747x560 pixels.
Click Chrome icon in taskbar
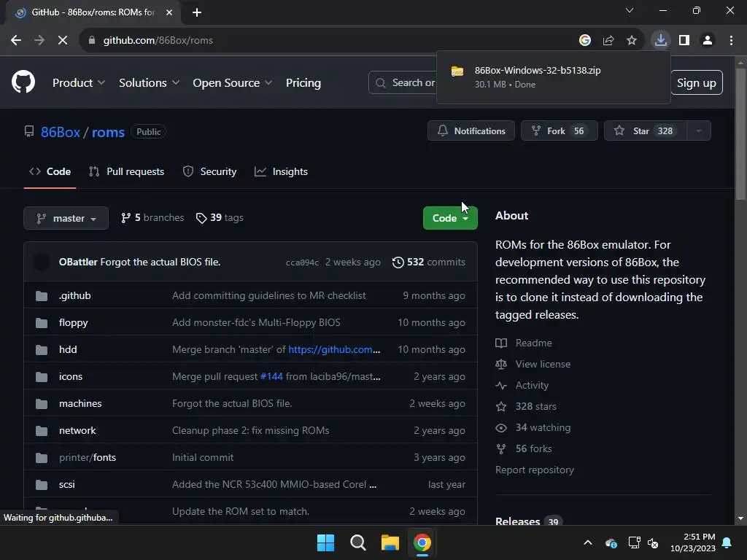coord(422,542)
